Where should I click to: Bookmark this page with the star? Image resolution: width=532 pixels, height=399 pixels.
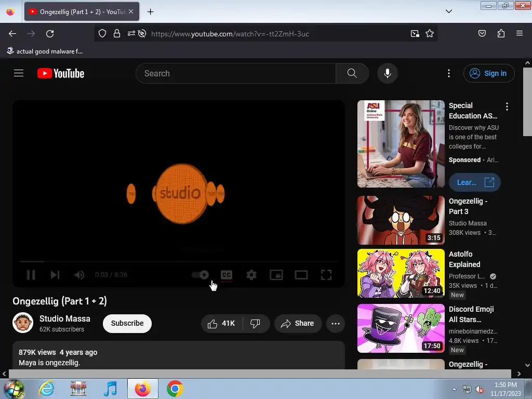tap(430, 34)
